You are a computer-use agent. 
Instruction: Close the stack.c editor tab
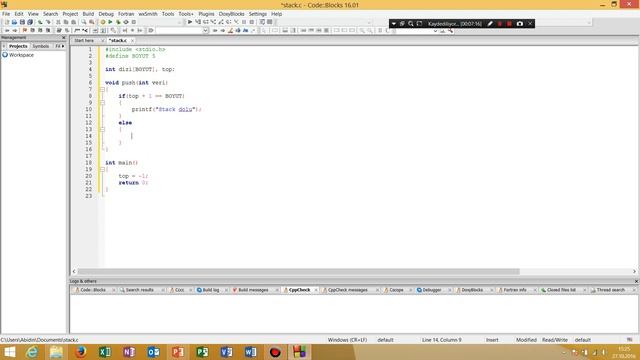[132, 40]
